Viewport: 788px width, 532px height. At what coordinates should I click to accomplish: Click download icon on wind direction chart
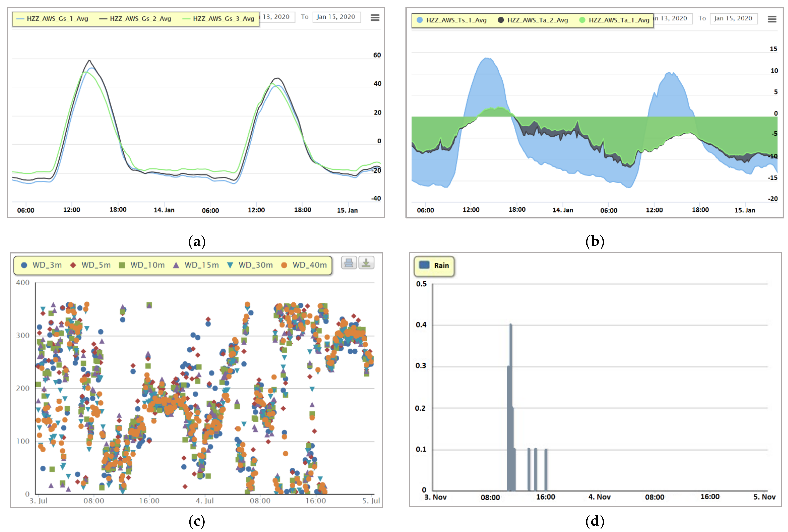pyautogui.click(x=366, y=263)
